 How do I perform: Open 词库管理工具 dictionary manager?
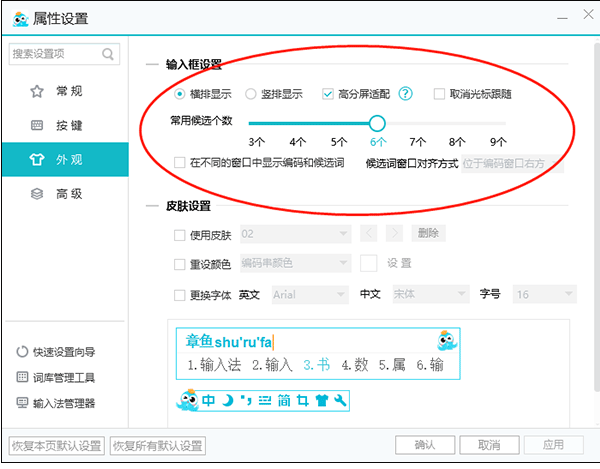(x=56, y=378)
